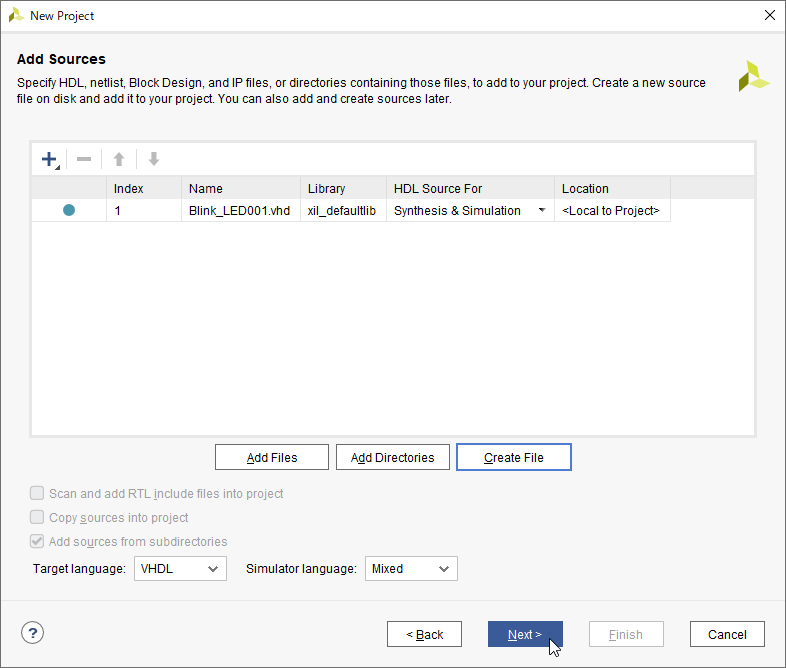Enable Copy sources into project checkbox
Image resolution: width=786 pixels, height=668 pixels.
coord(37,517)
